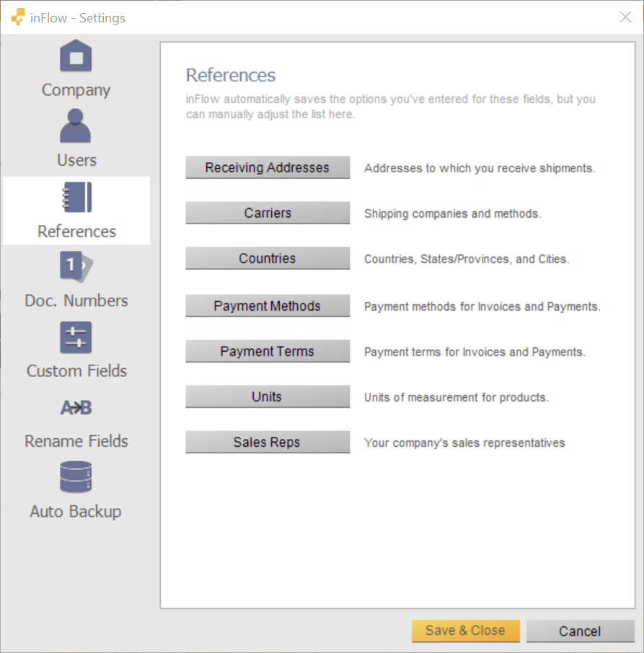Click the 'inFlow automatically saves' intro text
This screenshot has height=653, width=644.
pos(391,107)
